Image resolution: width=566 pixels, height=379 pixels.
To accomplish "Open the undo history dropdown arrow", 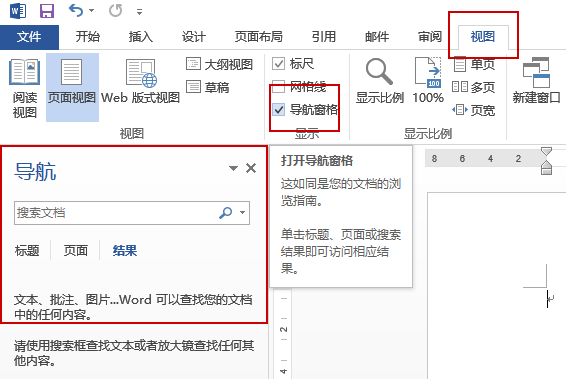I will [91, 10].
